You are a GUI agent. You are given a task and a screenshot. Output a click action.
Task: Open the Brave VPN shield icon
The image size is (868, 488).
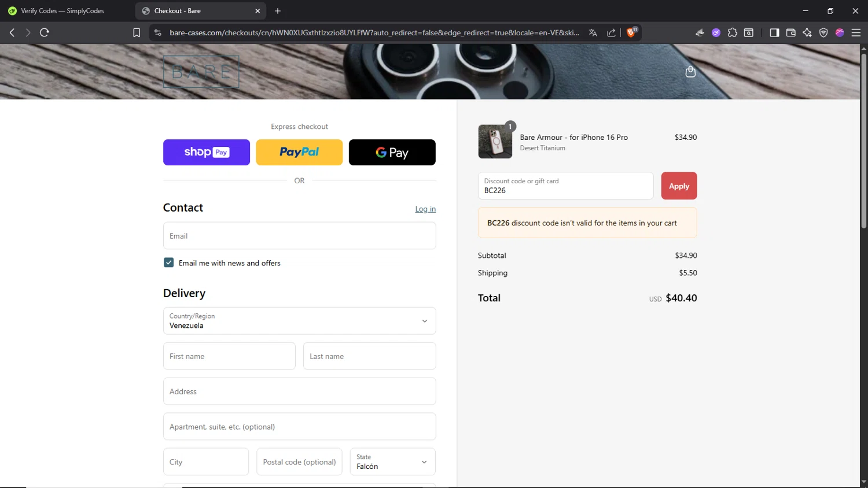tap(823, 33)
